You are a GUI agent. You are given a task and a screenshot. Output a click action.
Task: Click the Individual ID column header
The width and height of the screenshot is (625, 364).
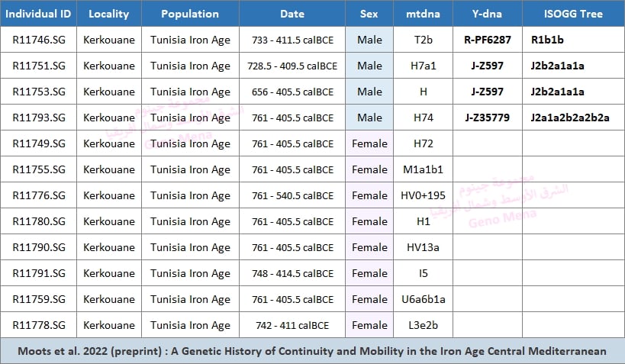point(38,14)
